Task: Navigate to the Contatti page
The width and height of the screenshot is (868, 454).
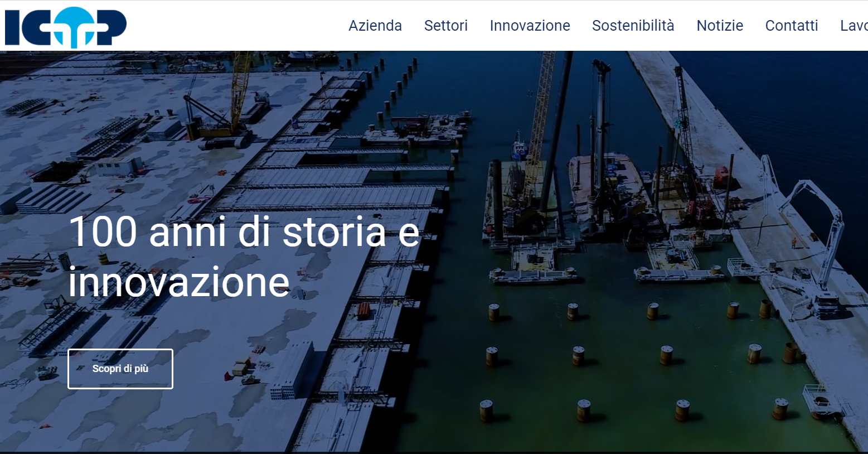Action: coord(792,26)
